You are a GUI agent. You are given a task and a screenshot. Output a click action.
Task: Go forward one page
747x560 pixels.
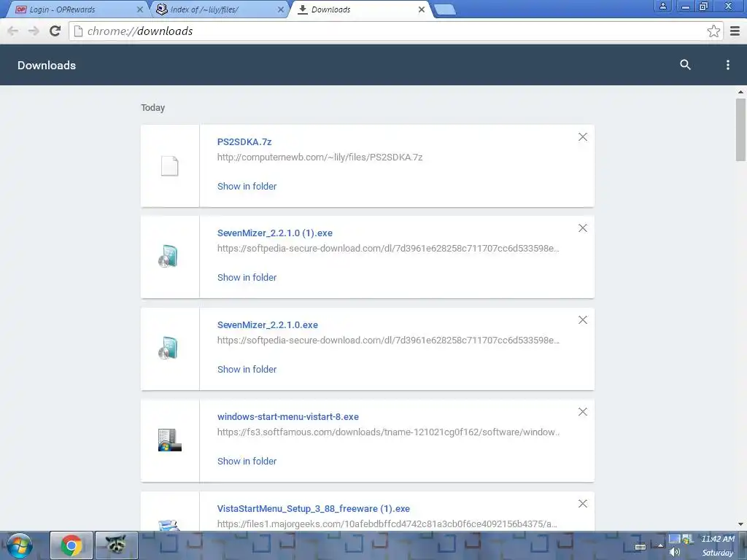point(34,31)
